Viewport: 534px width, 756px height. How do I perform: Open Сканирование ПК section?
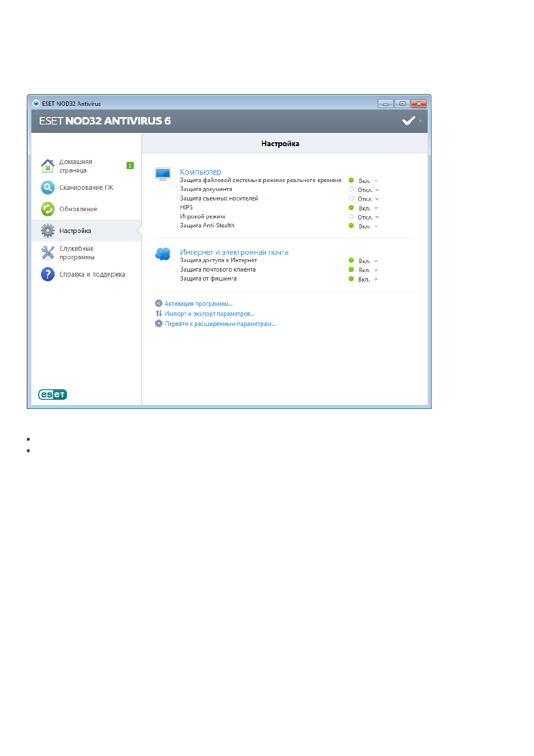(86, 187)
